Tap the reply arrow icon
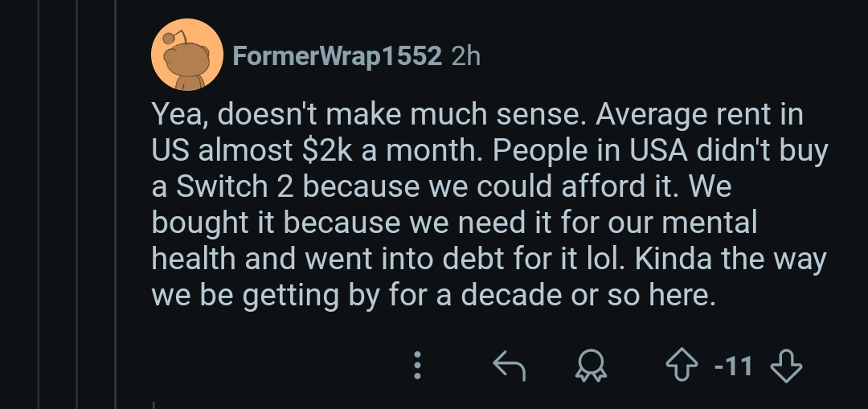Screen dimensions: 868x409 coord(509,366)
